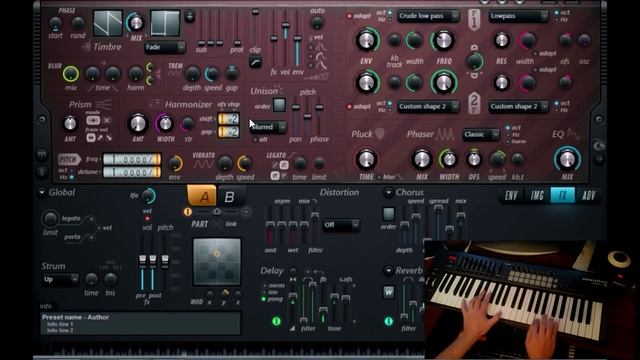
Task: Select Delay pong mode
Action: pos(263,299)
